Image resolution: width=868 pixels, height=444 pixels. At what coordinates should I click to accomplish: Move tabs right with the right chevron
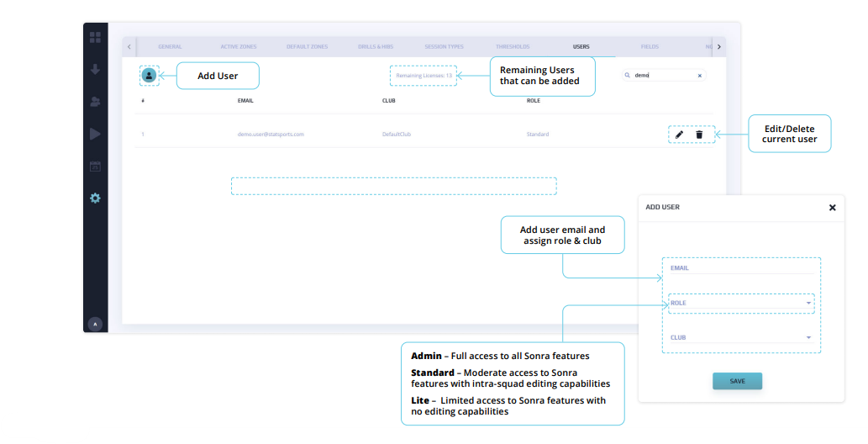click(x=719, y=46)
